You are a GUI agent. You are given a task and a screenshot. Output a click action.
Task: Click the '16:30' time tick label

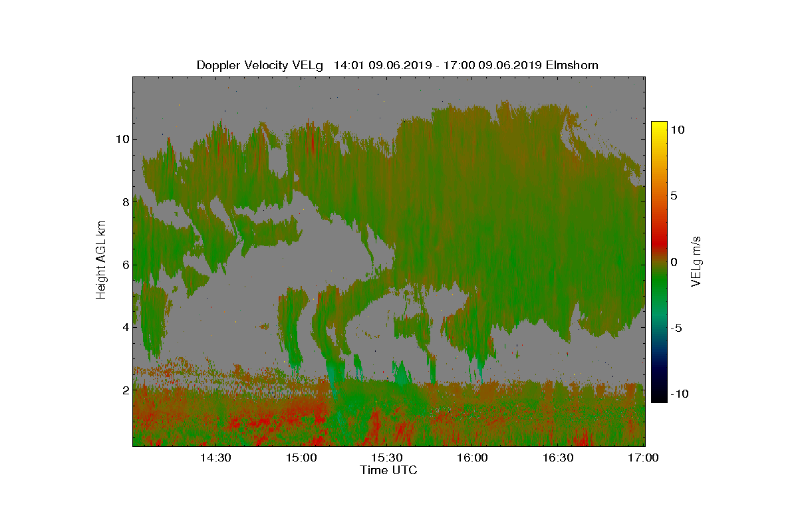click(559, 458)
